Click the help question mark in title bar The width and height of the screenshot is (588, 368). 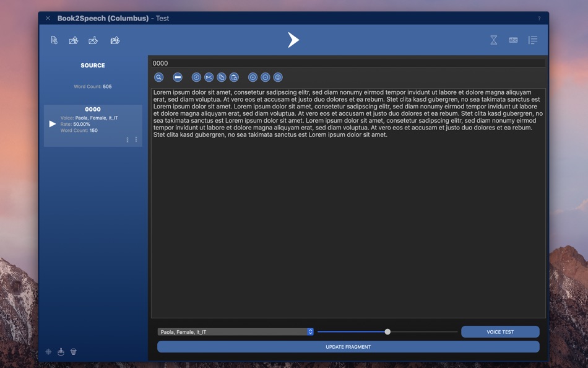(539, 19)
